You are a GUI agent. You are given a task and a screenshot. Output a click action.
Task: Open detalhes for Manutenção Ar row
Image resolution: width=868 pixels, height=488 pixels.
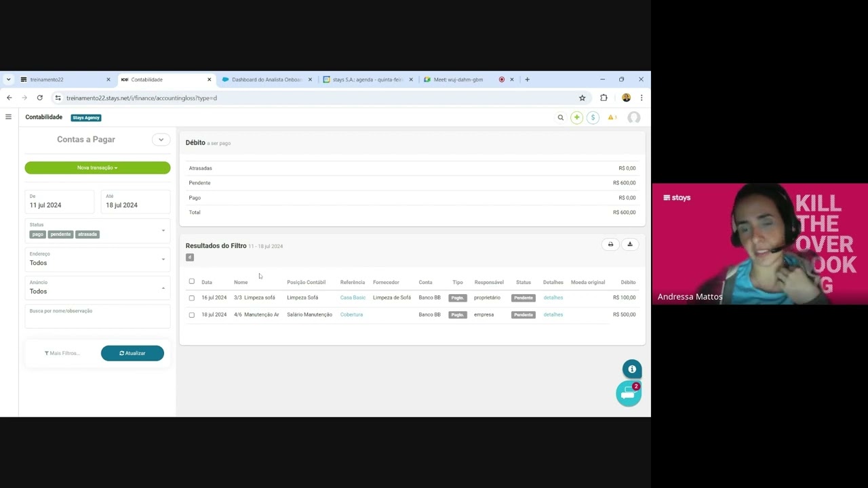[553, 314]
